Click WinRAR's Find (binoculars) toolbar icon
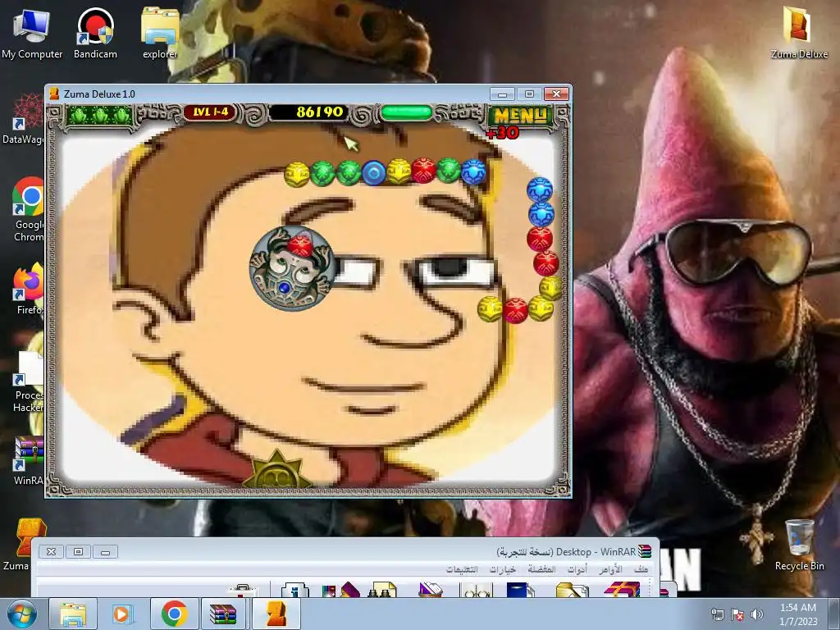Viewport: 840px width, 630px height. pyautogui.click(x=382, y=589)
